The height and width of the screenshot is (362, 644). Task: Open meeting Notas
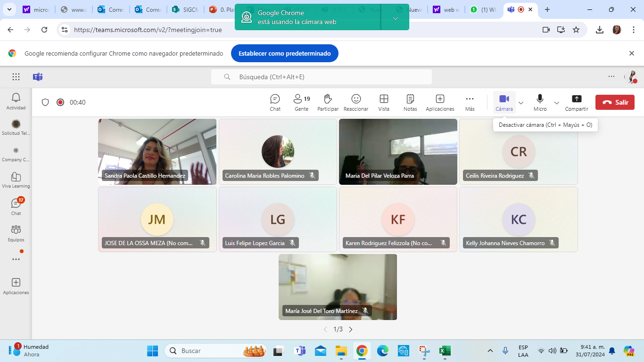coord(410,103)
